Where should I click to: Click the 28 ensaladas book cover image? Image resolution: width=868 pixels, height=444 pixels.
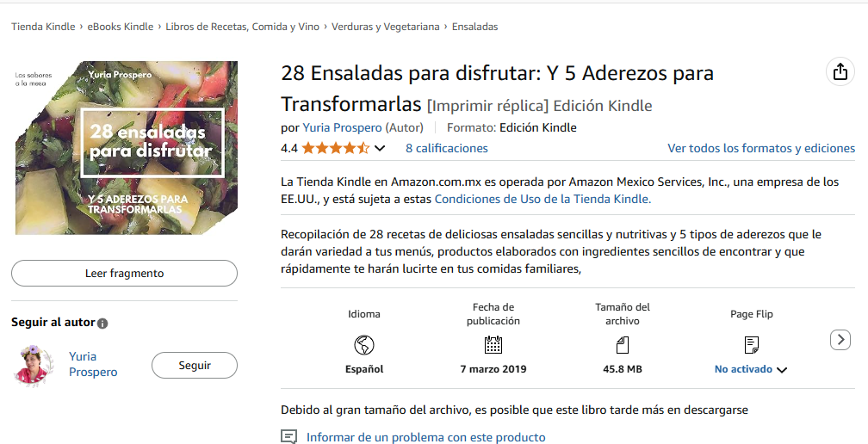[127, 148]
